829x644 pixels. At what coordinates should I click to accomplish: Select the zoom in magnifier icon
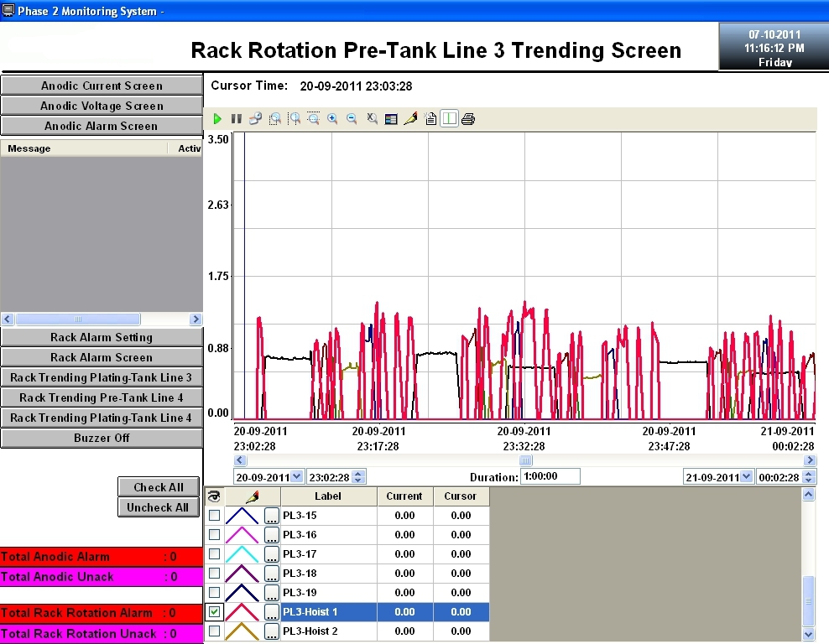(x=333, y=118)
